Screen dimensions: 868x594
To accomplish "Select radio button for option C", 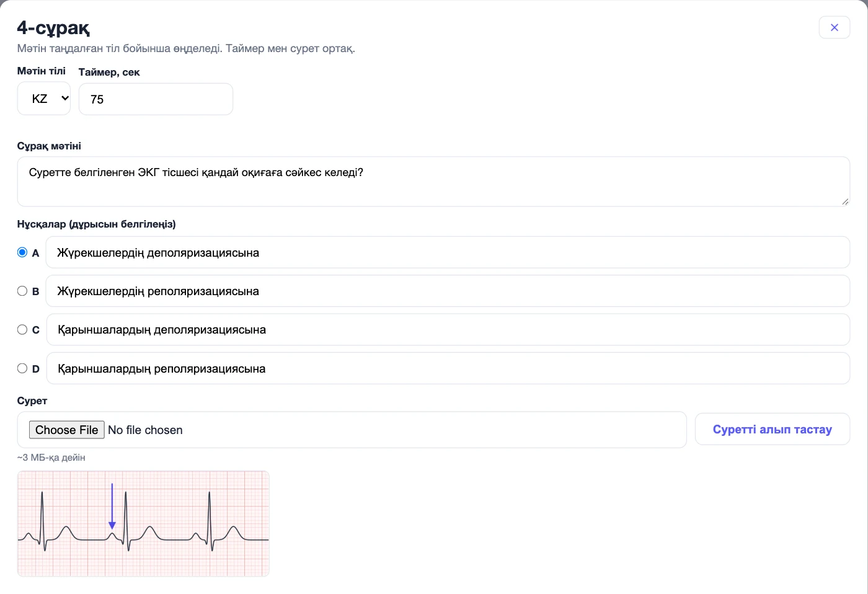I will pos(22,330).
